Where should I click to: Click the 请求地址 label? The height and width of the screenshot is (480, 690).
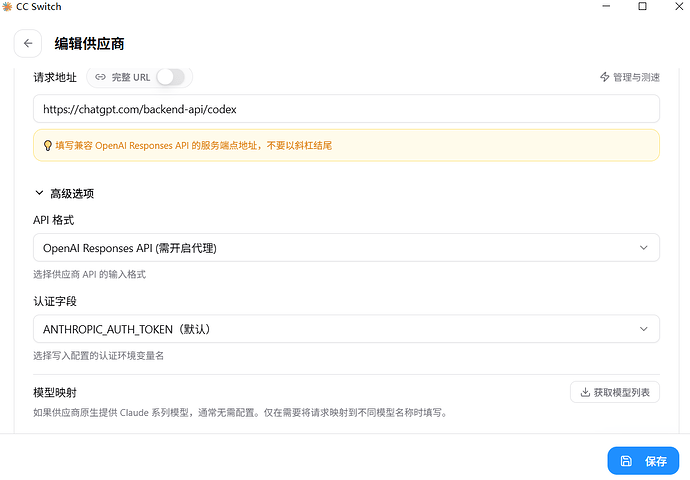pyautogui.click(x=55, y=77)
